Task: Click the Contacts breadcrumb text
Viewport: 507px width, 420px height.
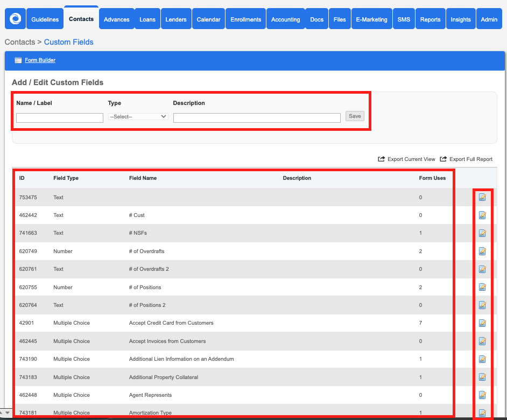Action: (x=20, y=42)
